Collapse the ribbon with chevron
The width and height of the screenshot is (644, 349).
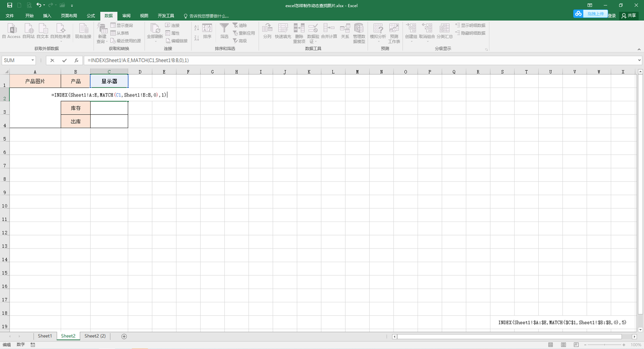(x=639, y=49)
